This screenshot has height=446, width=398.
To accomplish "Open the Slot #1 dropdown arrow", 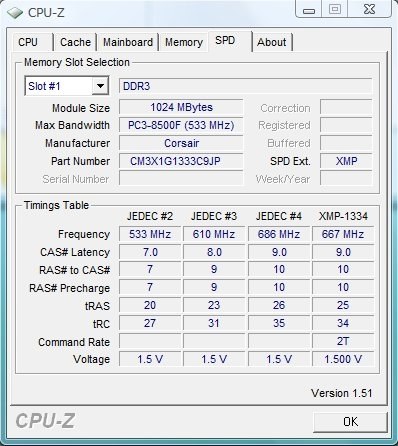I will [100, 86].
